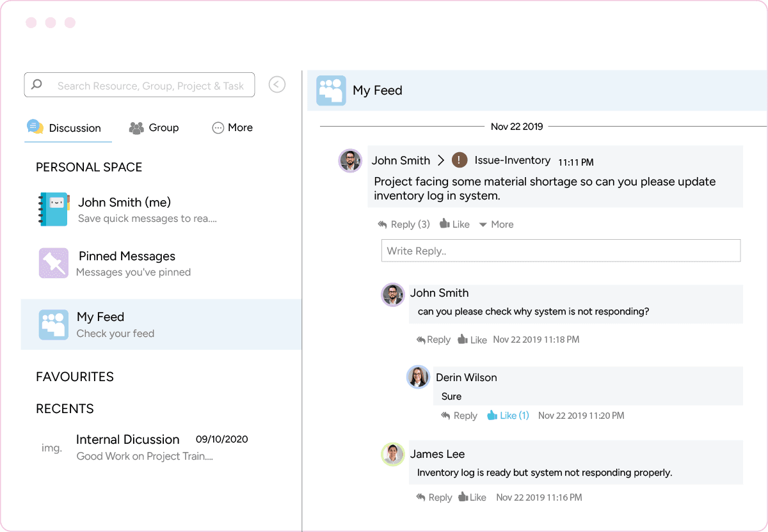The image size is (768, 532).
Task: Toggle the blue Like (1) on Derin's reply
Action: coord(508,416)
